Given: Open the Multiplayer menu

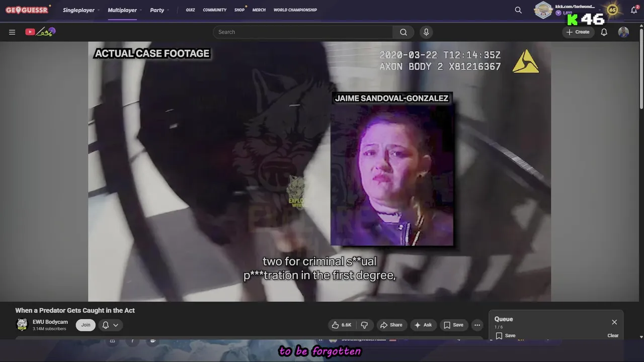Looking at the screenshot, I should tap(125, 10).
